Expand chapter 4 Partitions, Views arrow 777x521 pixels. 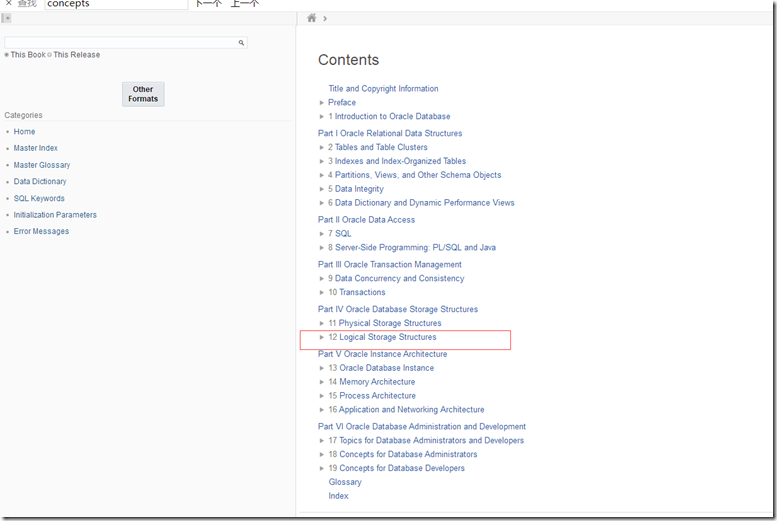click(322, 175)
